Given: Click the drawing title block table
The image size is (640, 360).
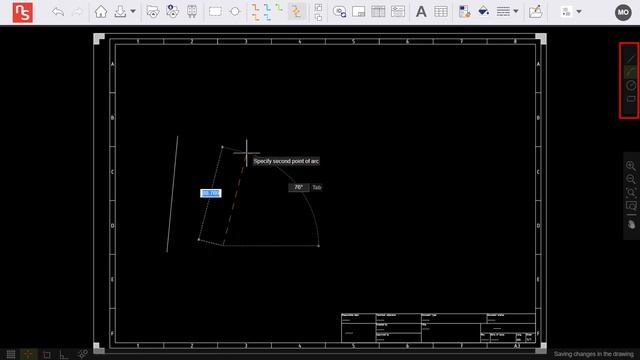Looking at the screenshot, I should click(438, 328).
